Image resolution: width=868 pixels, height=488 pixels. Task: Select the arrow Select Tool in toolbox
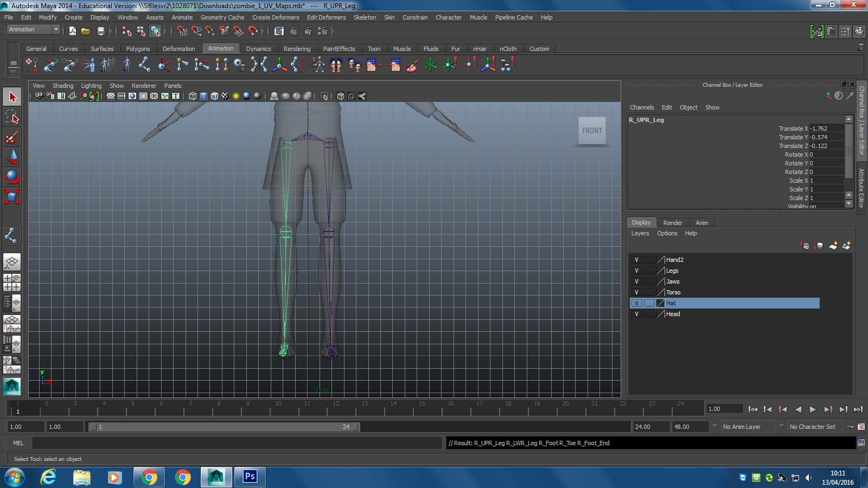pos(12,98)
